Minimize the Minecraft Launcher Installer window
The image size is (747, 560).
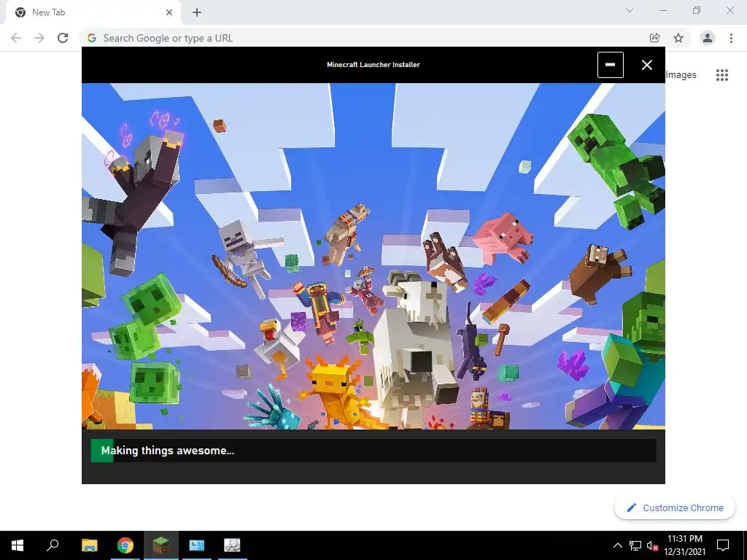(x=611, y=65)
